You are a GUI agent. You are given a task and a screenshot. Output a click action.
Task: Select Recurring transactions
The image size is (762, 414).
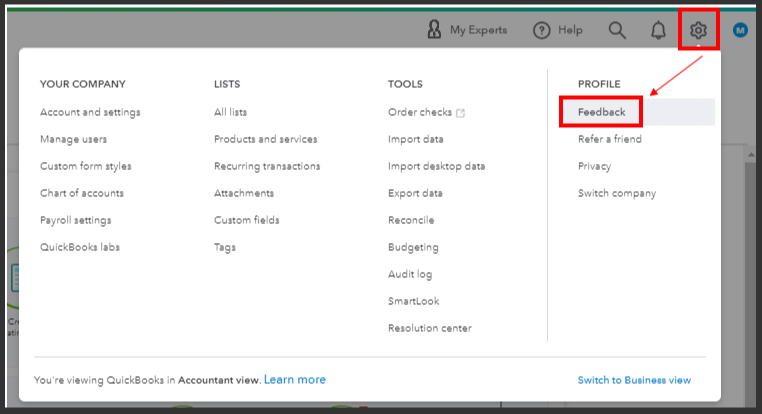(x=267, y=166)
